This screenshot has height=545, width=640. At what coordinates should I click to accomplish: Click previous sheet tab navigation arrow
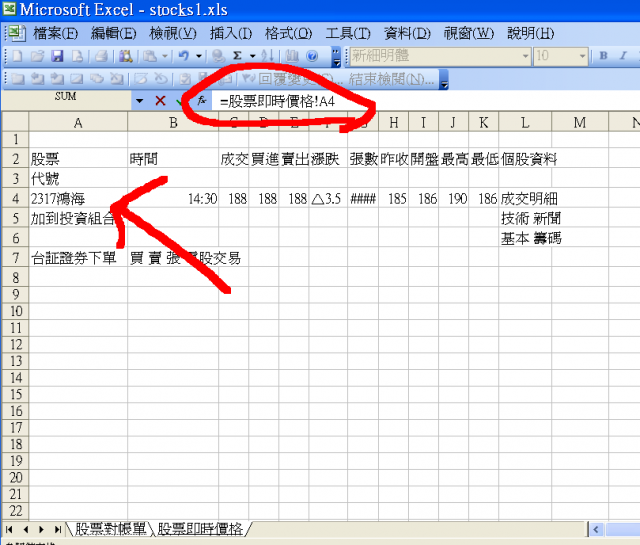(26, 529)
